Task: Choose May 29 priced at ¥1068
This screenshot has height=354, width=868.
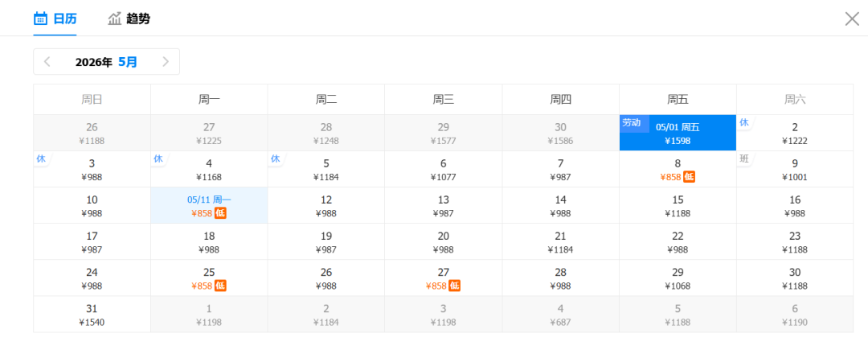Action: [x=678, y=278]
